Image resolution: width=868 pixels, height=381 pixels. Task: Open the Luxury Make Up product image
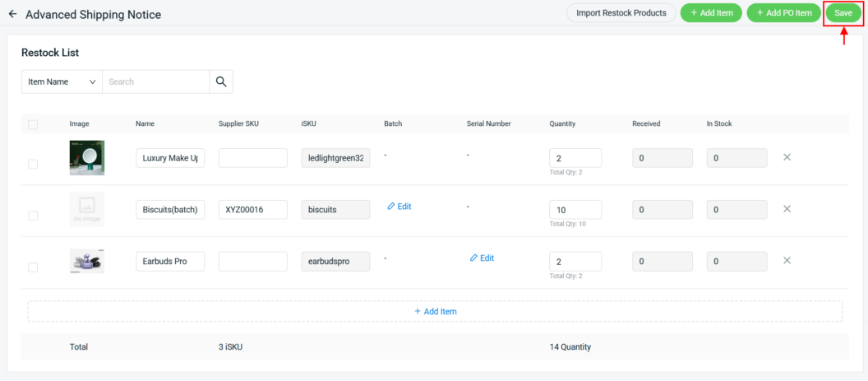pyautogui.click(x=86, y=158)
